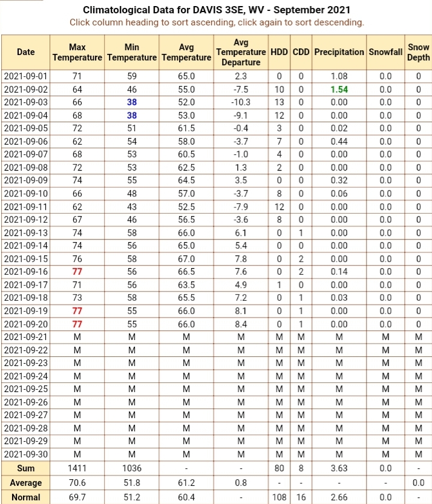Click the green 1.54 precipitation value

(x=339, y=90)
